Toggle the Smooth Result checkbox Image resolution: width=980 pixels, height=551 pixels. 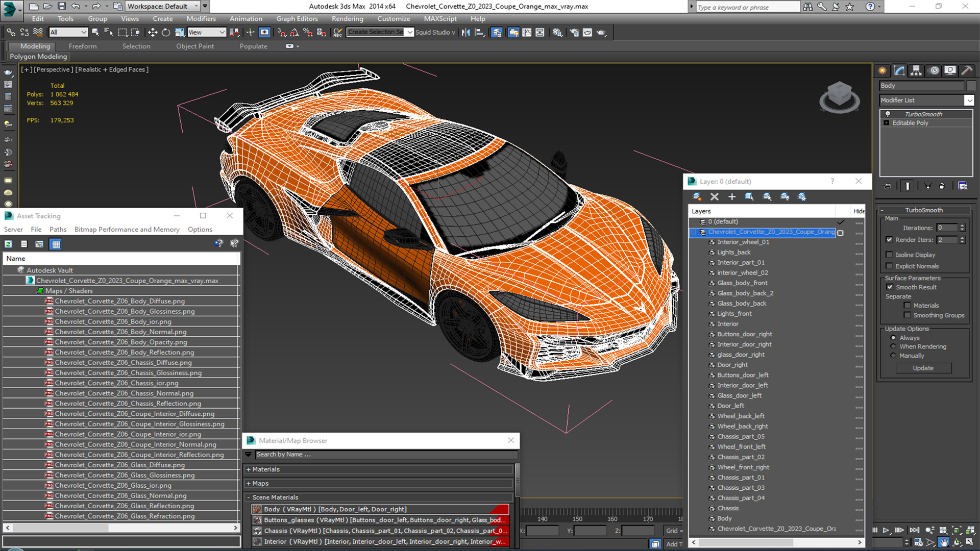[x=890, y=287]
